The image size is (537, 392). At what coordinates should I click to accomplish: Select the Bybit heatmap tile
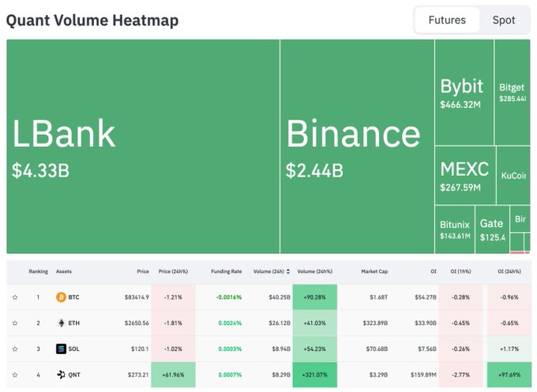tap(464, 92)
